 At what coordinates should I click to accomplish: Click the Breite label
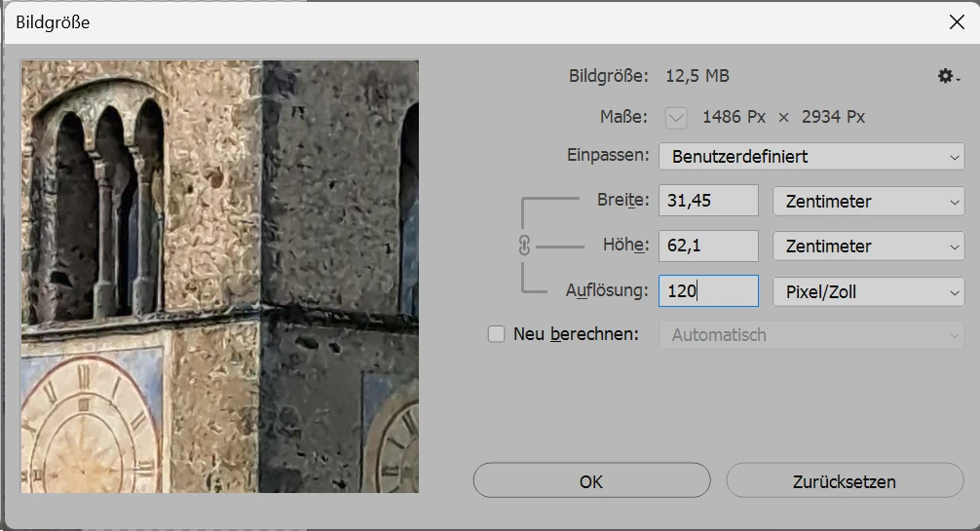point(622,200)
